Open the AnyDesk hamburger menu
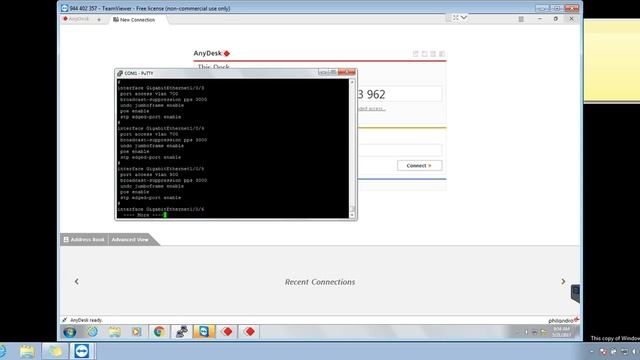 pos(521,19)
